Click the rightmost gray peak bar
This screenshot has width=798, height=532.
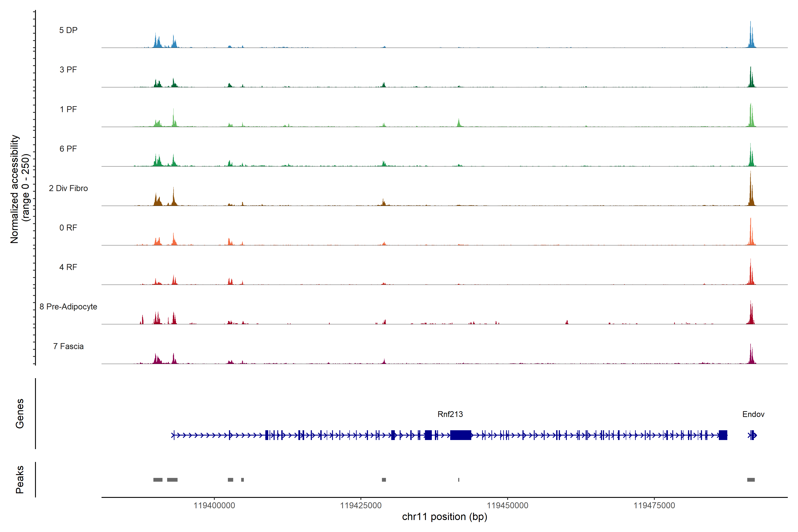tap(751, 480)
